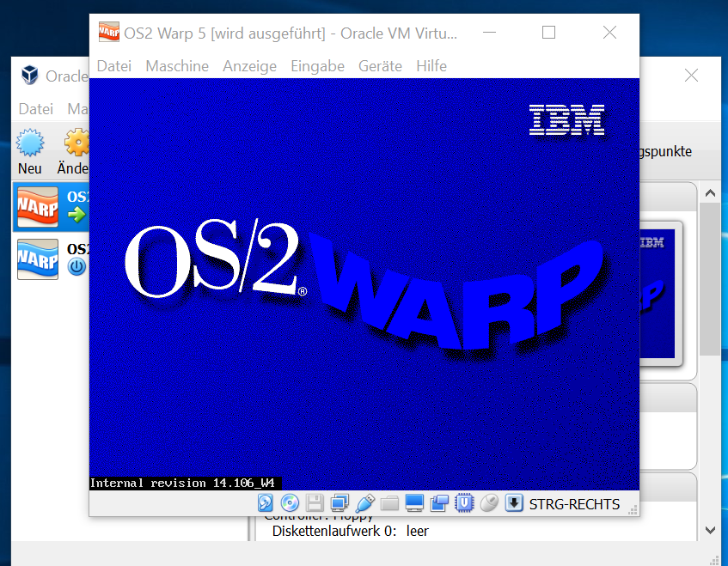Click the recording status icon
This screenshot has height=566, width=728.
pyautogui.click(x=439, y=503)
